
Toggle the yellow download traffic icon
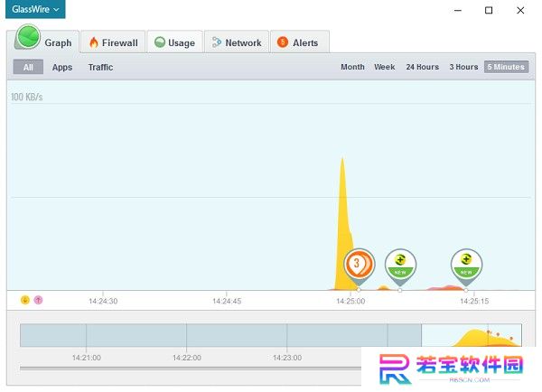tap(25, 300)
